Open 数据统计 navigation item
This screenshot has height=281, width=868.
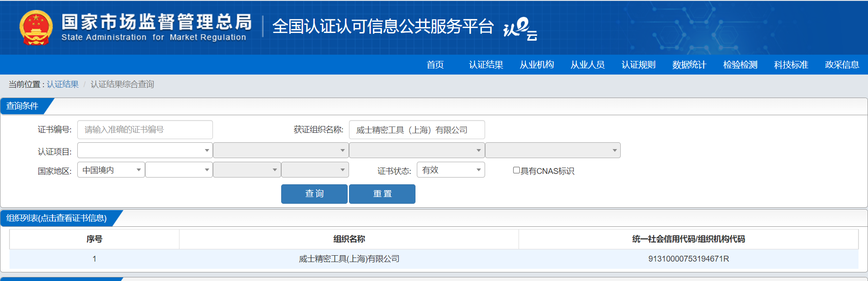click(x=689, y=65)
